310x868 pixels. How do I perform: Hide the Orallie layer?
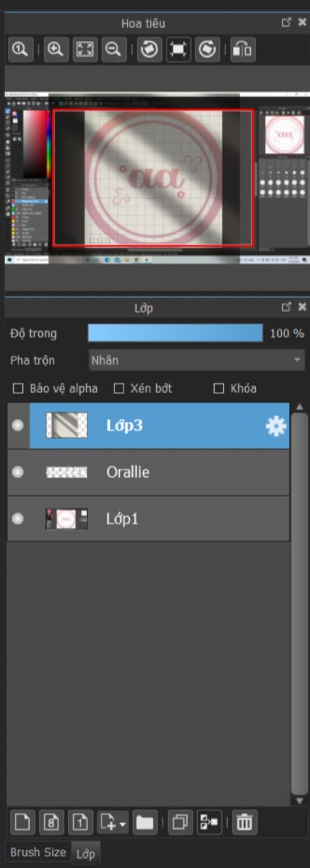[18, 472]
